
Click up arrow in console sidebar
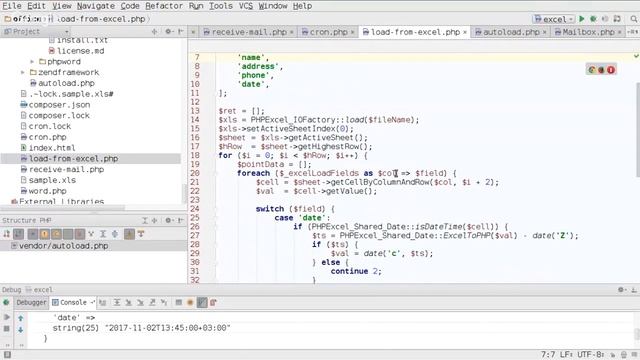pos(20,318)
